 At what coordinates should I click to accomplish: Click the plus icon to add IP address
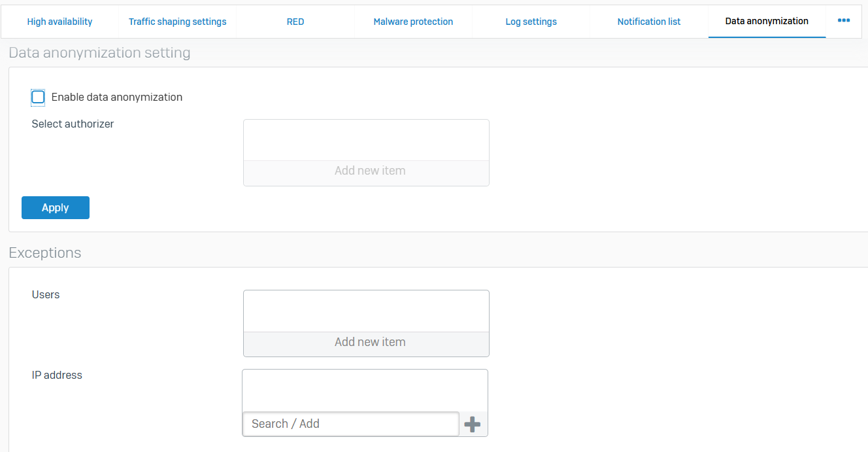(x=472, y=425)
